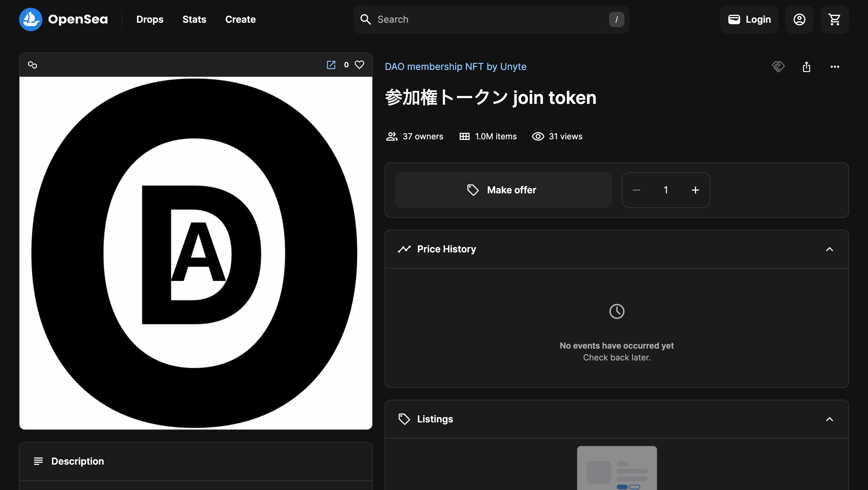Screen dimensions: 868x490
Task: Decrease quantity with the minus button
Action: click(636, 190)
